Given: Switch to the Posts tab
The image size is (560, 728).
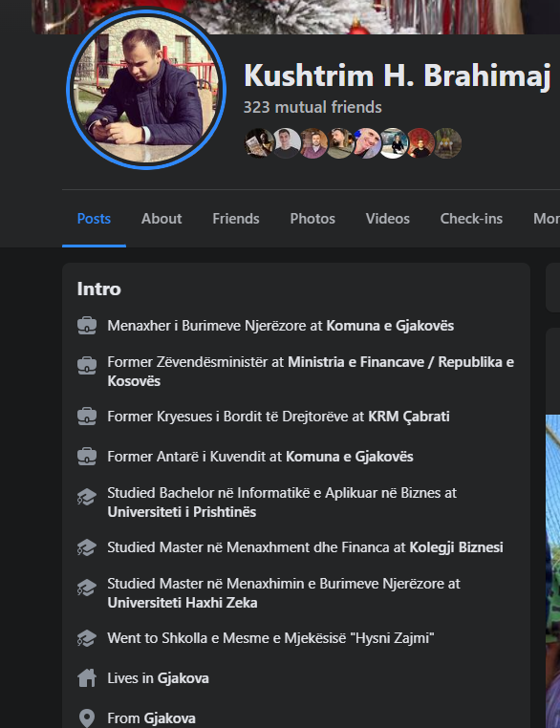Looking at the screenshot, I should (94, 219).
